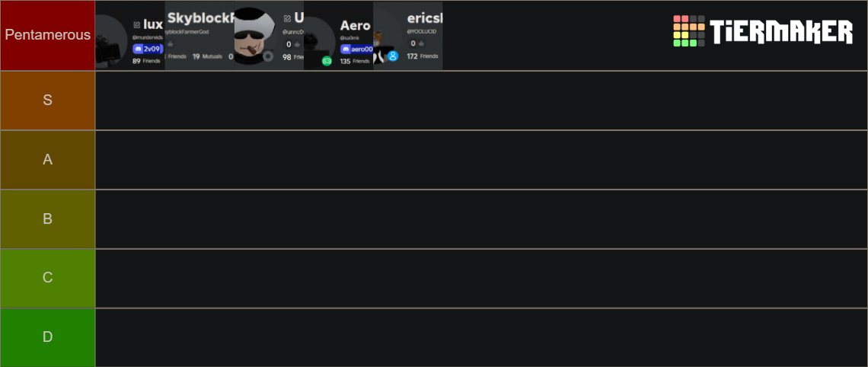Click the 19 Mutuals text on Skyblock card
868x367 pixels.
tap(207, 56)
